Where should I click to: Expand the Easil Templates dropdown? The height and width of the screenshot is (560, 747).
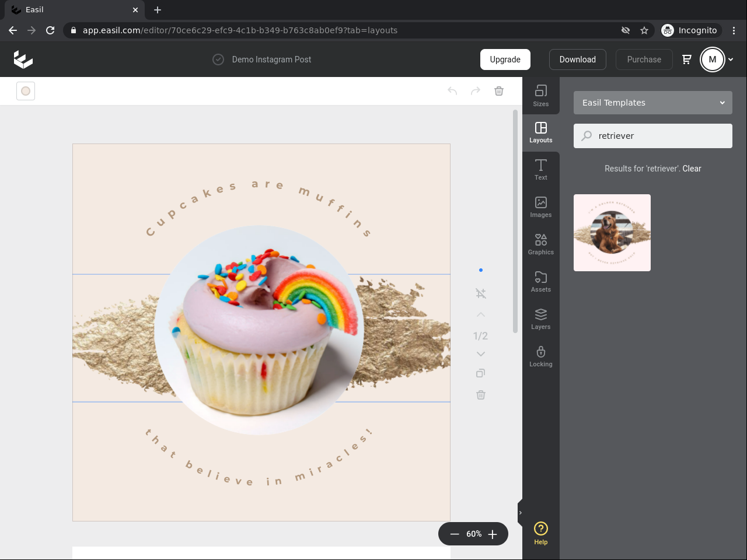coord(653,103)
